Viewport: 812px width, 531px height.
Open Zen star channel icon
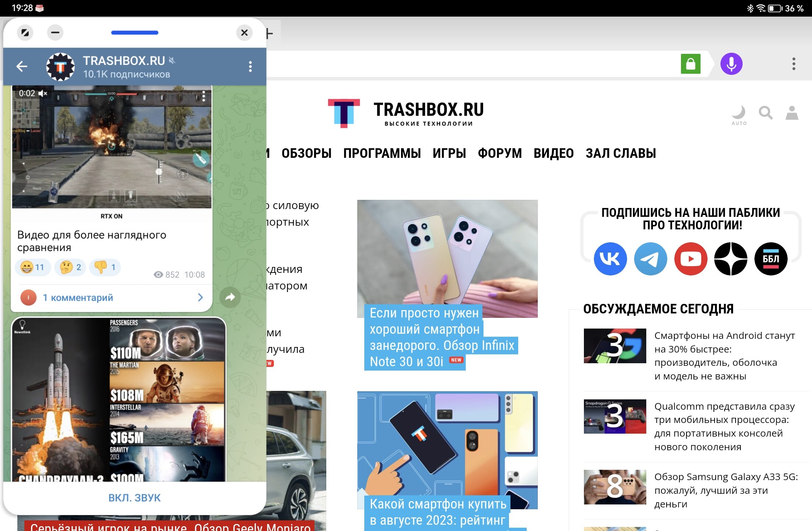[731, 259]
